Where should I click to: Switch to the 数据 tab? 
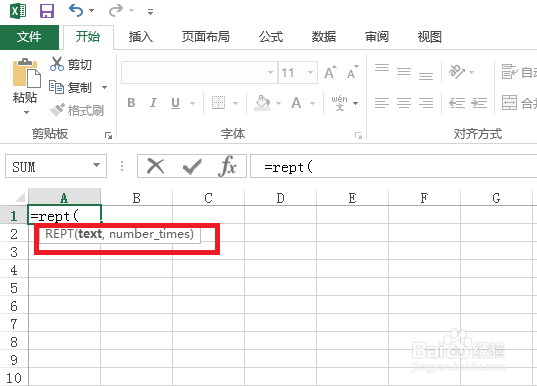(324, 37)
